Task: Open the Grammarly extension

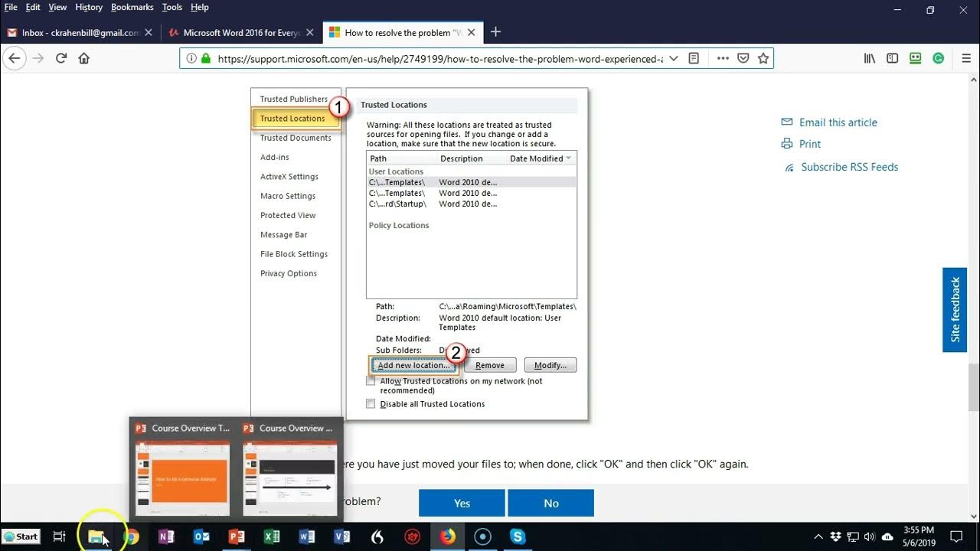Action: (x=939, y=58)
